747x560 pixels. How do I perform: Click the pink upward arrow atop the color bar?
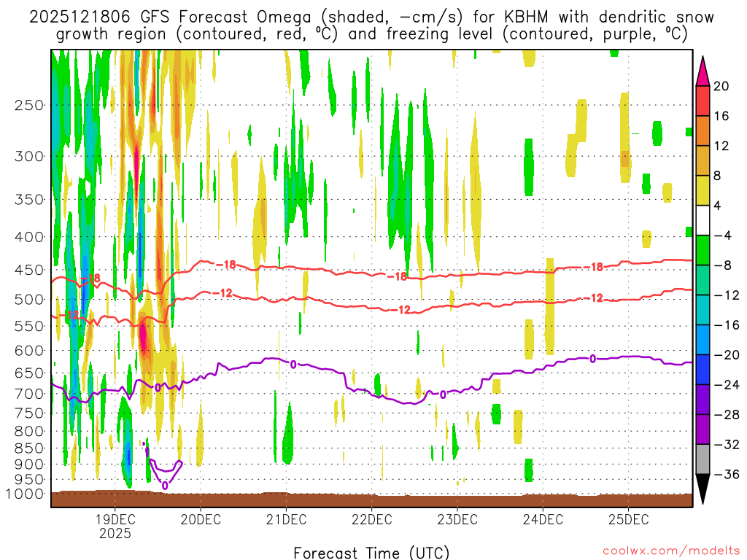point(703,72)
